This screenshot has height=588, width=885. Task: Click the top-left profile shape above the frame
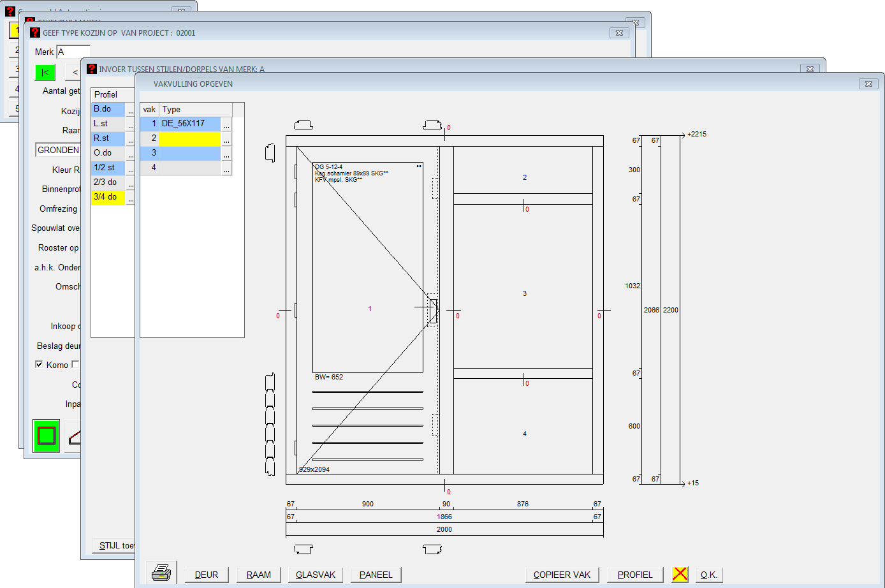[x=303, y=125]
